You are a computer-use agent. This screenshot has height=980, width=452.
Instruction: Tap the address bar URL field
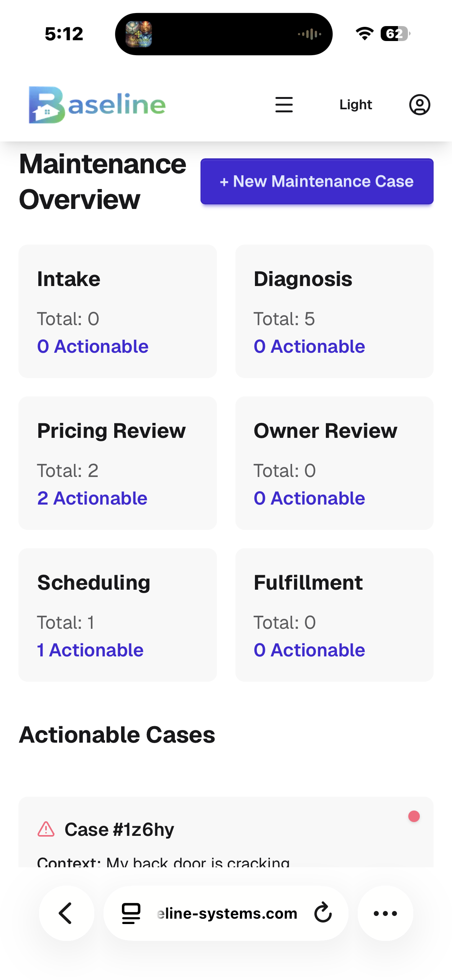tap(227, 913)
